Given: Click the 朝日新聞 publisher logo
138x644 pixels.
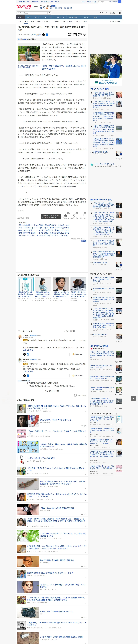Looking at the screenshot, I should pos(77,35).
